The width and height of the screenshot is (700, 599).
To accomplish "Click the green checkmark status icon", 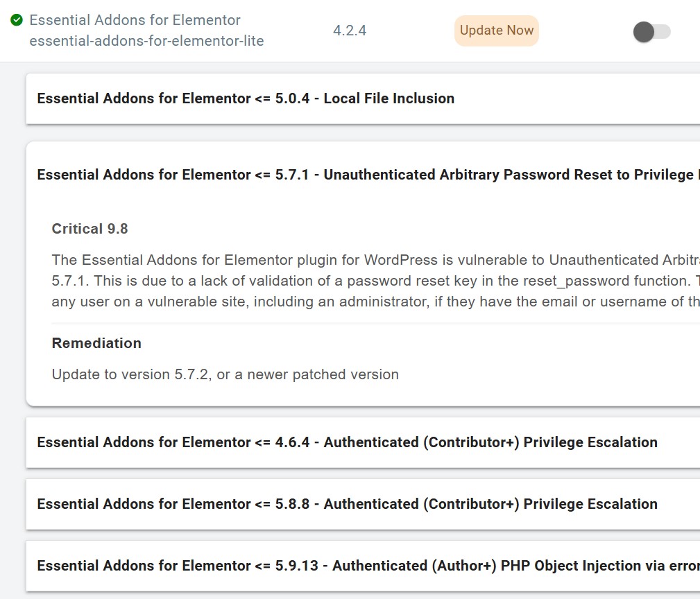I will (x=17, y=20).
